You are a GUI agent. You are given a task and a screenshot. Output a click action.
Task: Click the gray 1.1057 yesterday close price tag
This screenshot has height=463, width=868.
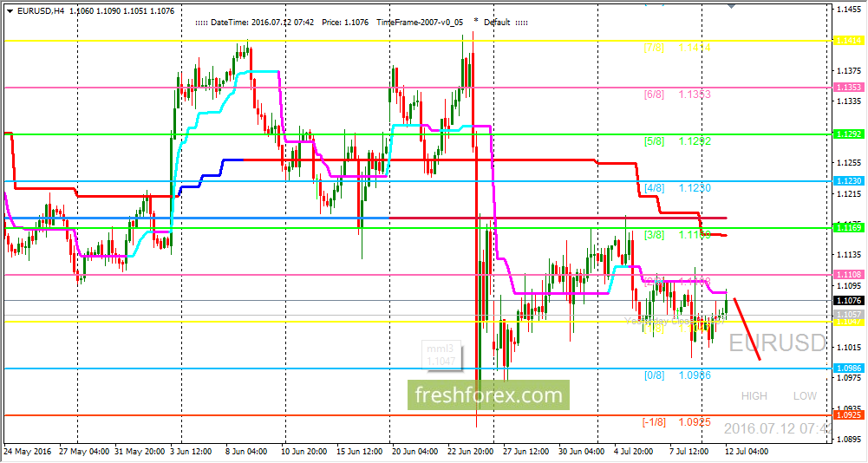pos(849,314)
